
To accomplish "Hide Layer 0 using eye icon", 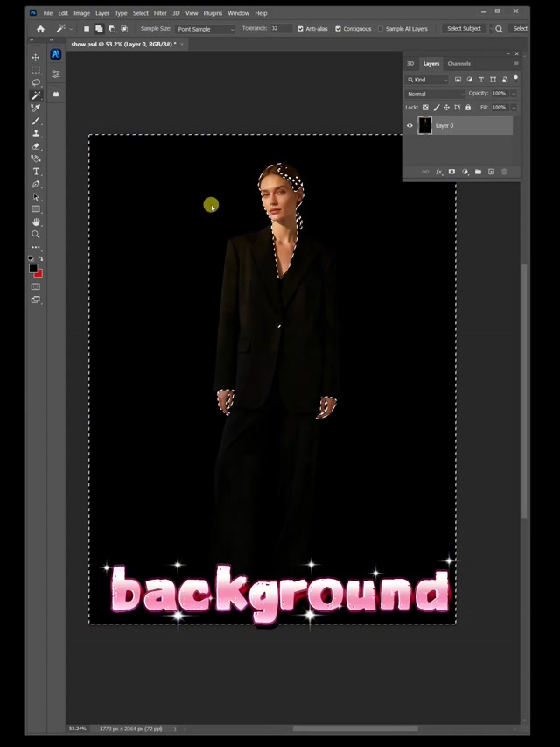I will (x=409, y=126).
